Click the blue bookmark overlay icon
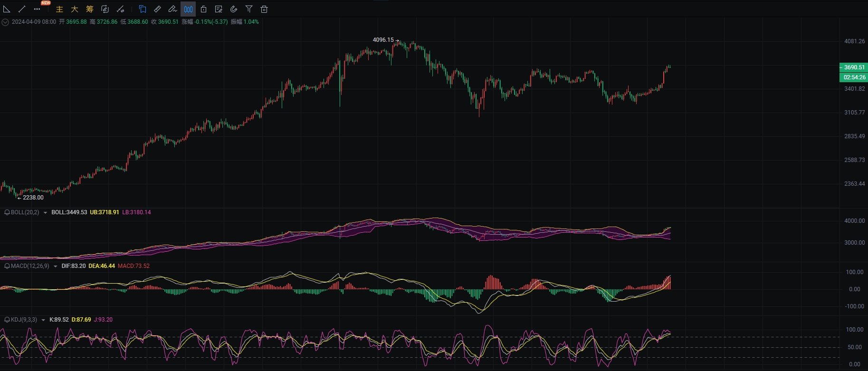 point(143,9)
